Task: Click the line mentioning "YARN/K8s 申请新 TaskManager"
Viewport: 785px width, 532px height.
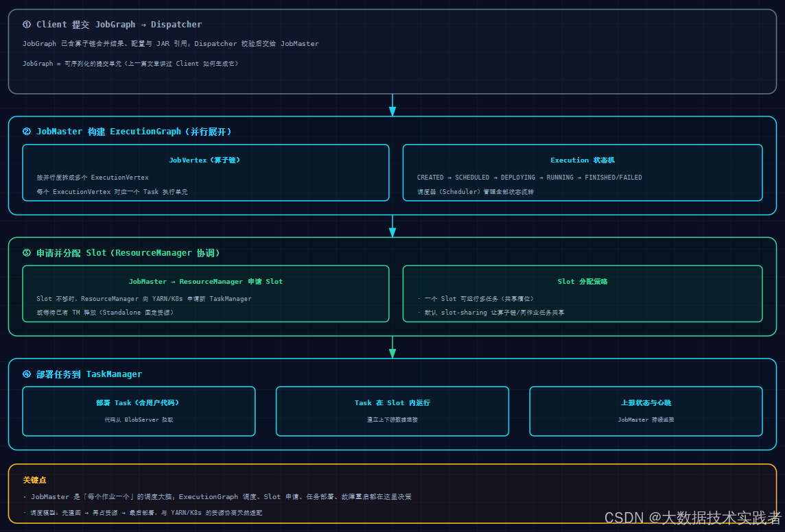Action: click(144, 299)
